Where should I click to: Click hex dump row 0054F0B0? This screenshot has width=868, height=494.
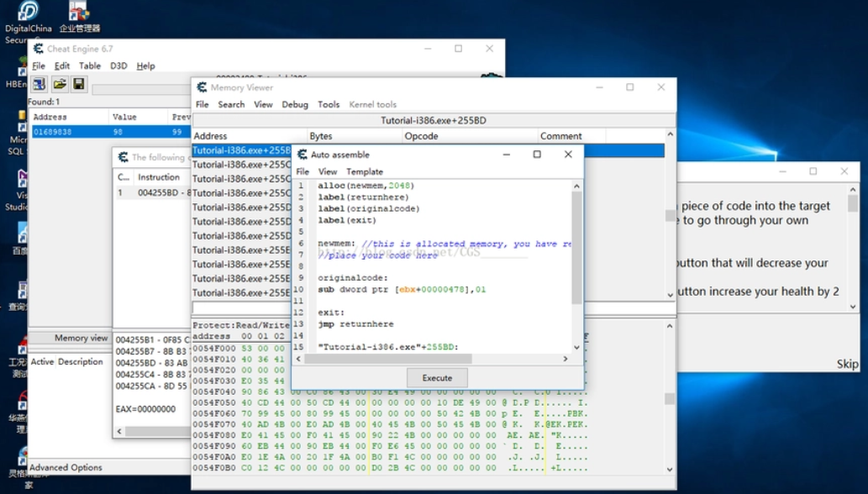(x=390, y=468)
